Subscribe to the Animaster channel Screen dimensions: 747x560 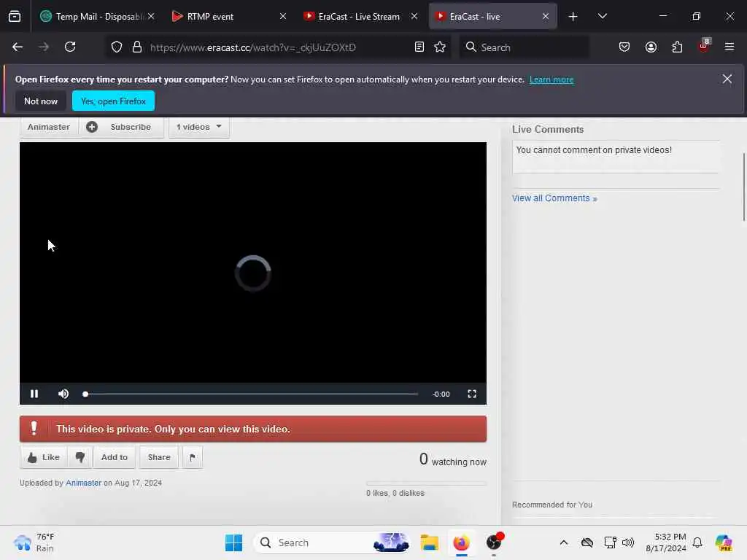122,127
